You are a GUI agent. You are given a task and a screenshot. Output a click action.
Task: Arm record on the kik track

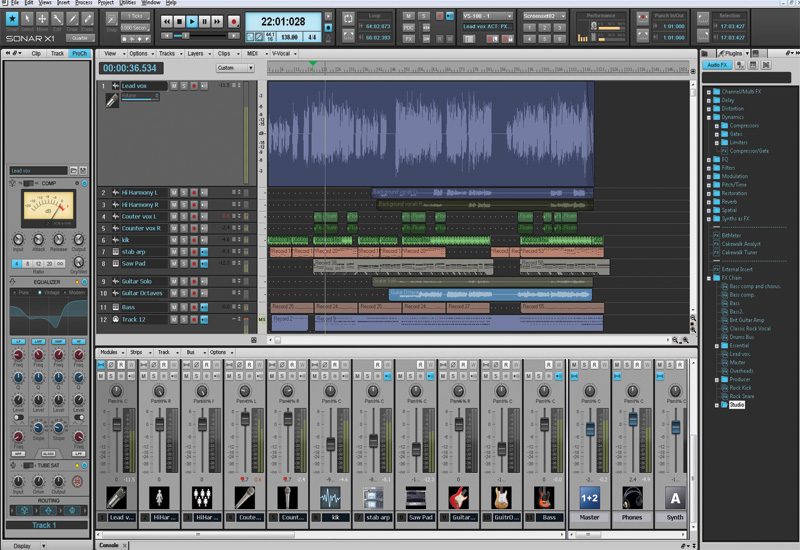[194, 240]
